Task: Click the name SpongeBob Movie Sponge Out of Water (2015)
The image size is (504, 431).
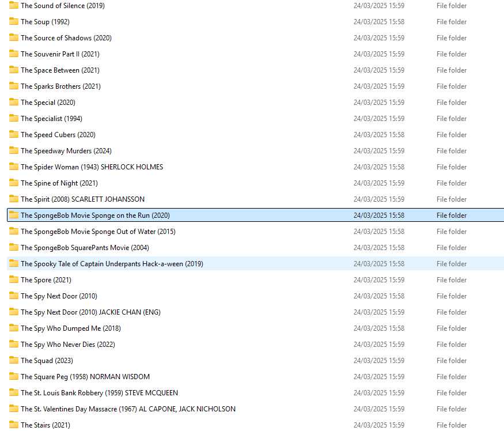Action: pyautogui.click(x=98, y=232)
